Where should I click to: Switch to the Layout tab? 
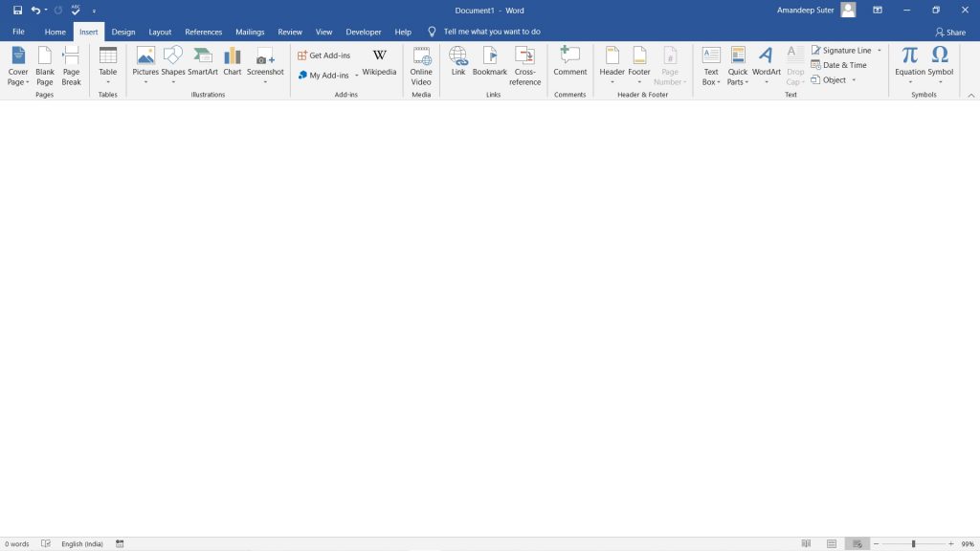[160, 32]
